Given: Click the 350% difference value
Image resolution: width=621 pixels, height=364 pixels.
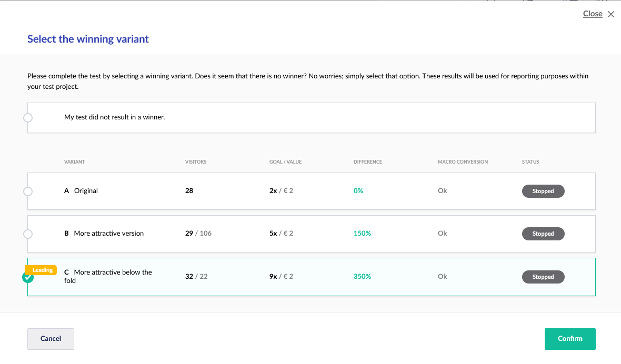Looking at the screenshot, I should click(362, 276).
